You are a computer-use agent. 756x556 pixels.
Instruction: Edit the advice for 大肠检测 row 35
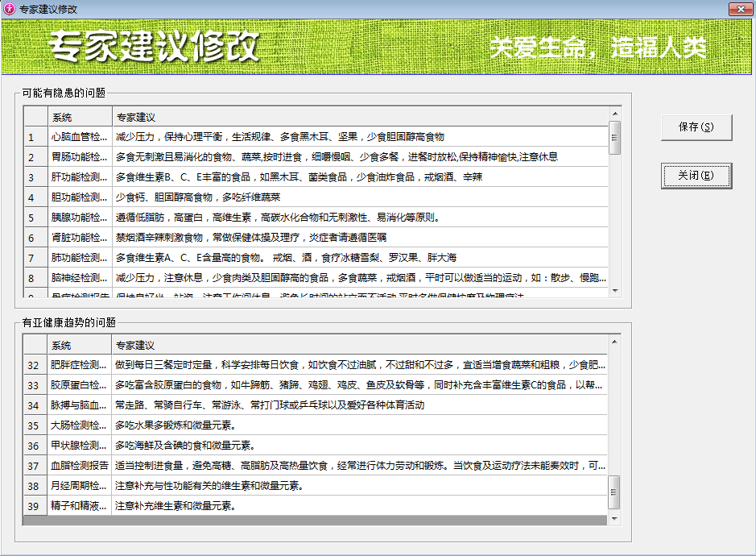[358, 425]
